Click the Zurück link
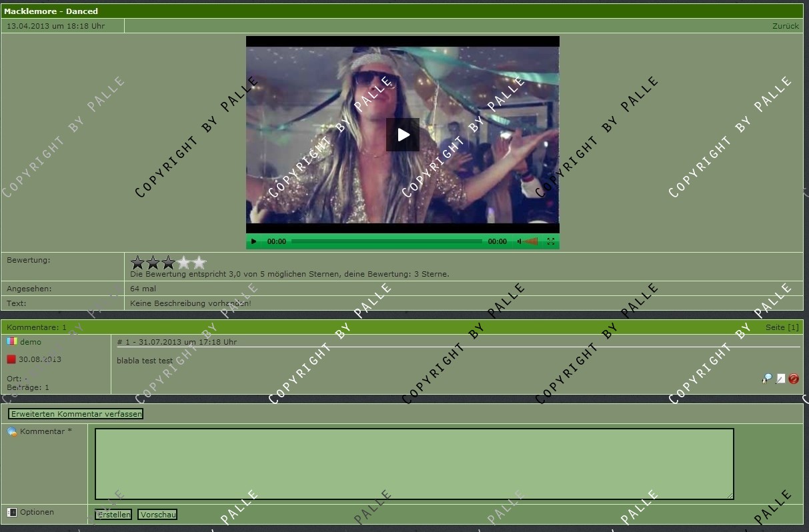 point(785,26)
